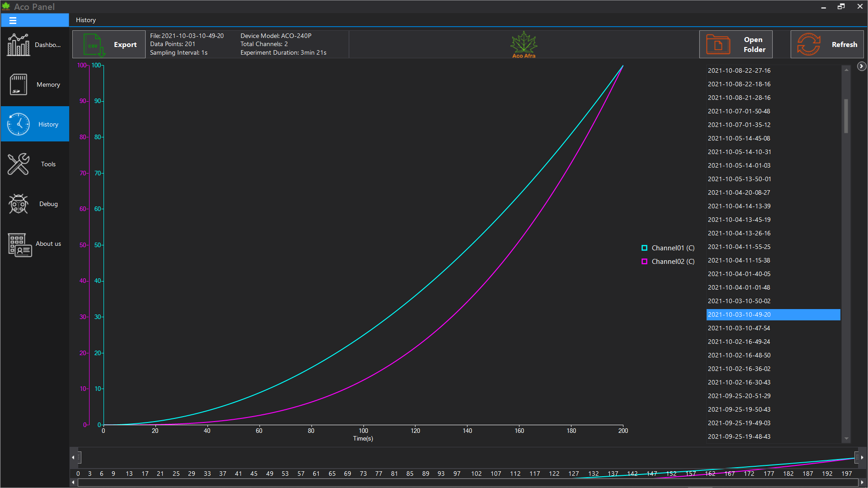The width and height of the screenshot is (868, 488).
Task: Click the CSV export file icon
Action: coord(94,45)
